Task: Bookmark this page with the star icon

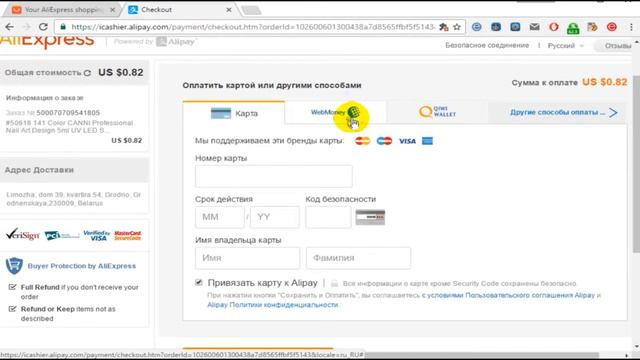Action: 457,27
